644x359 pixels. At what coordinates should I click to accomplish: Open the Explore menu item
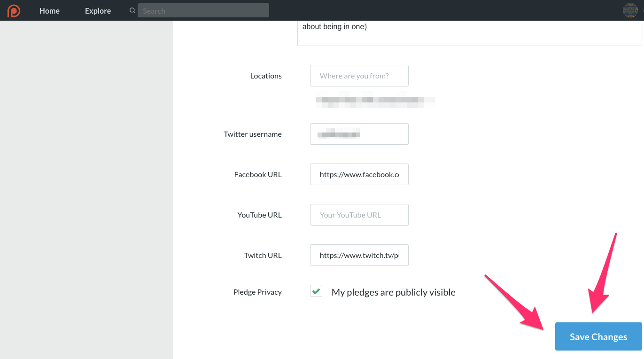tap(98, 11)
